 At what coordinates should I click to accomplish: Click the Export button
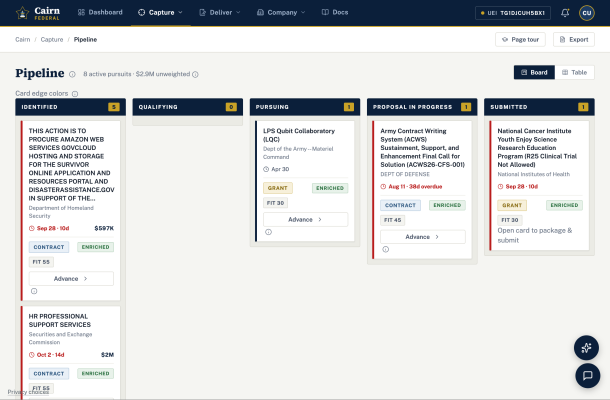(574, 39)
